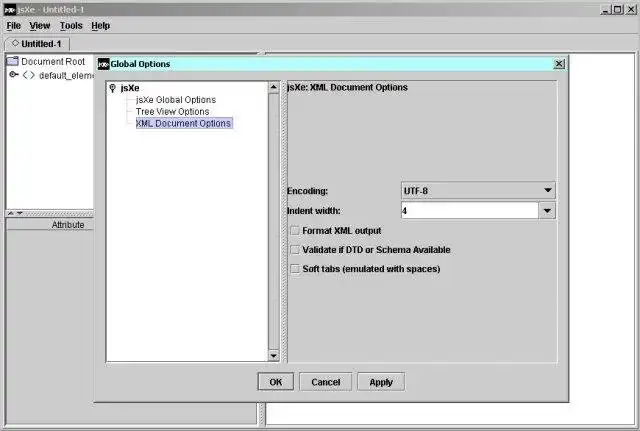Collapse the jsXe options tree node
Viewport: 640px width, 431px height.
(113, 88)
